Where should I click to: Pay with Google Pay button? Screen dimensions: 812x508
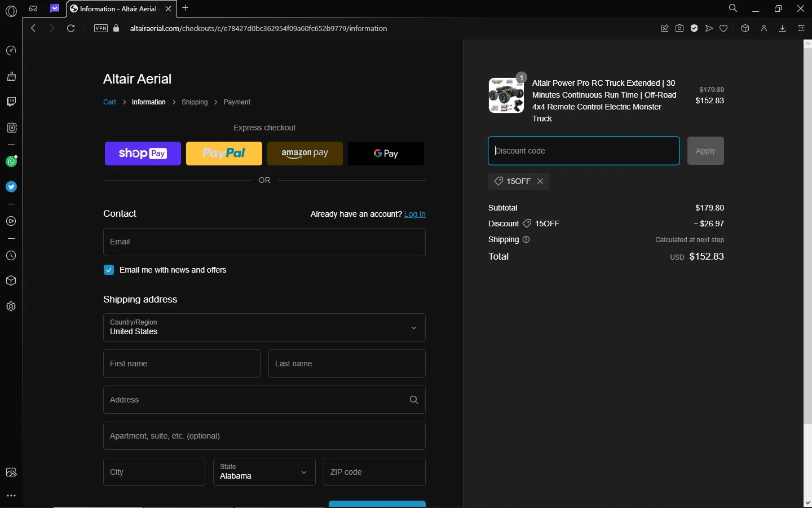click(386, 154)
